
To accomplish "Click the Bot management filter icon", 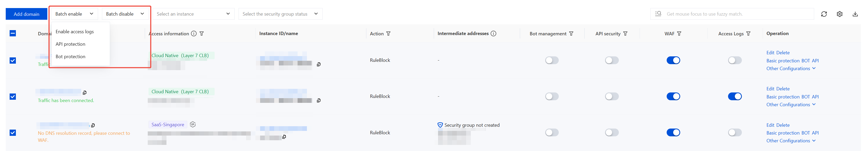I will click(571, 34).
